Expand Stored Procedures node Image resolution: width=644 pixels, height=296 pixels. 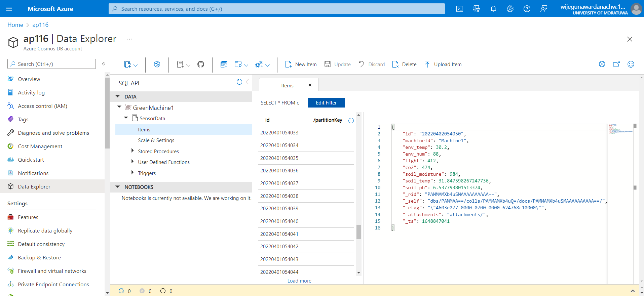click(132, 151)
